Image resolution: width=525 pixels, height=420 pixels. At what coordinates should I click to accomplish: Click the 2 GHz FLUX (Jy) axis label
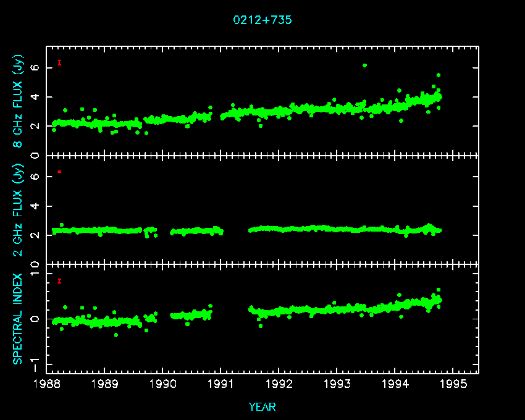18,209
